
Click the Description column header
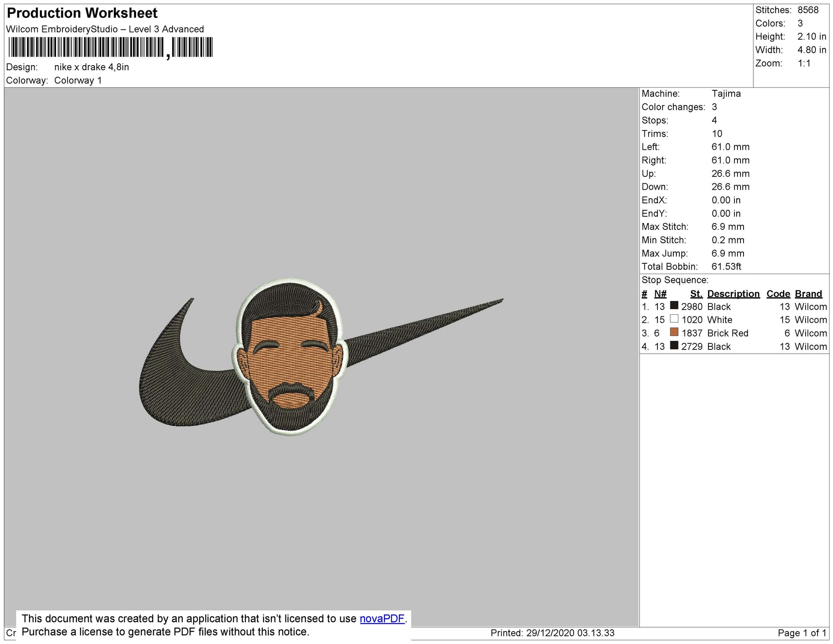pyautogui.click(x=733, y=294)
